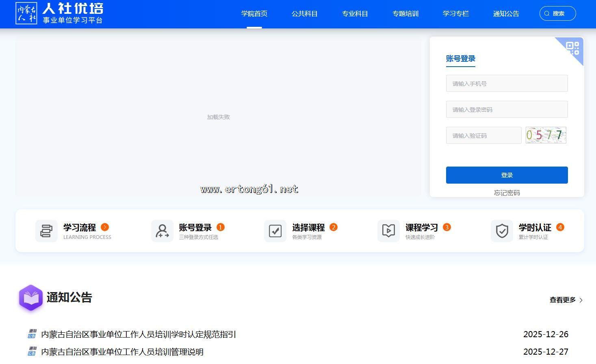596x364 pixels.
Task: Click the orange arrow beside 学习流程
Action: click(x=105, y=227)
